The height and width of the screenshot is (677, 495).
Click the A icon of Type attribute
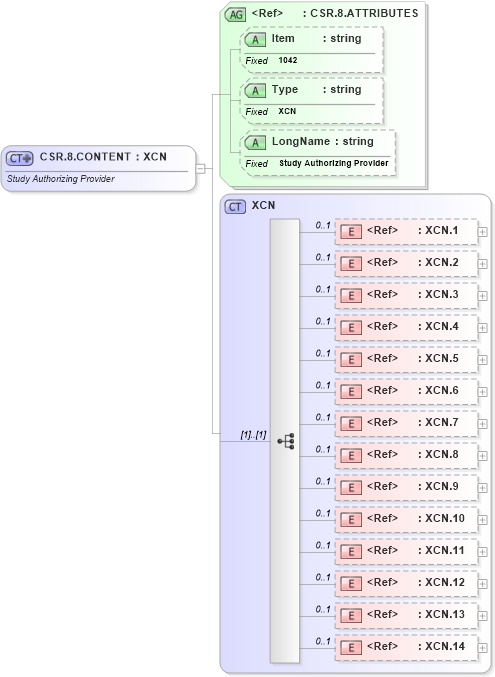pos(255,91)
